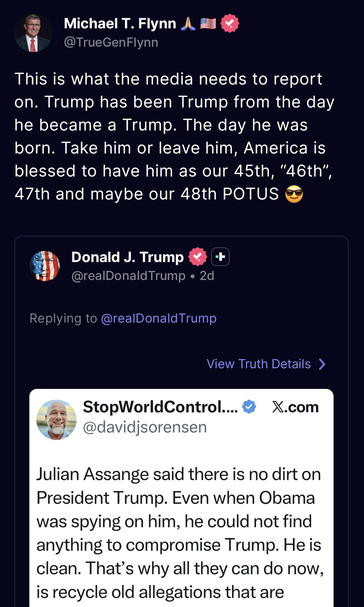364x607 pixels.
Task: Click the verified badge next to Michael T. Flynn
Action: coord(229,23)
